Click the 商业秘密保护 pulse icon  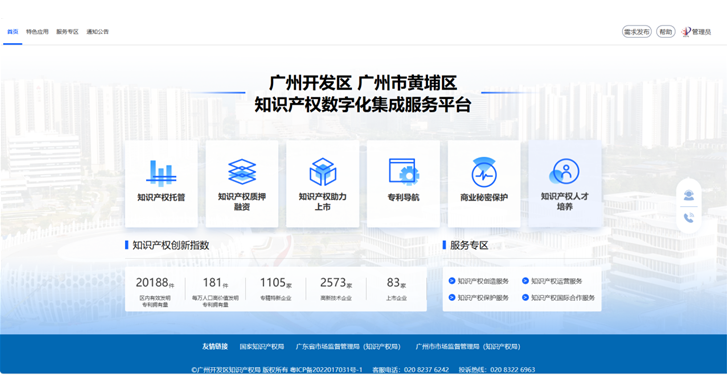[x=484, y=172]
